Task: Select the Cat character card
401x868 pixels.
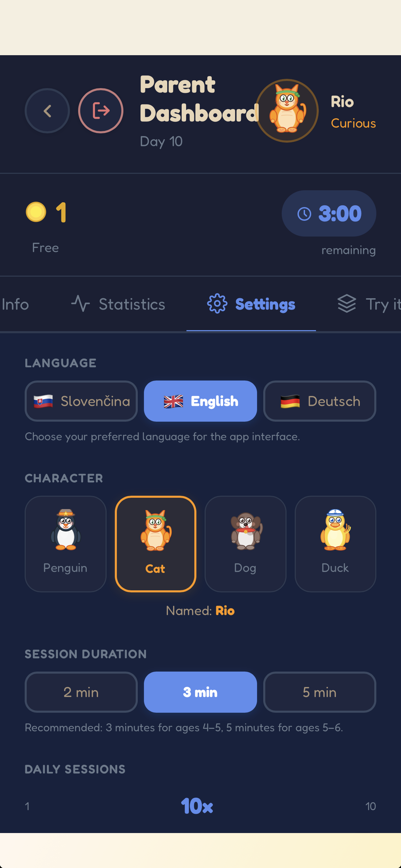Action: tap(156, 544)
